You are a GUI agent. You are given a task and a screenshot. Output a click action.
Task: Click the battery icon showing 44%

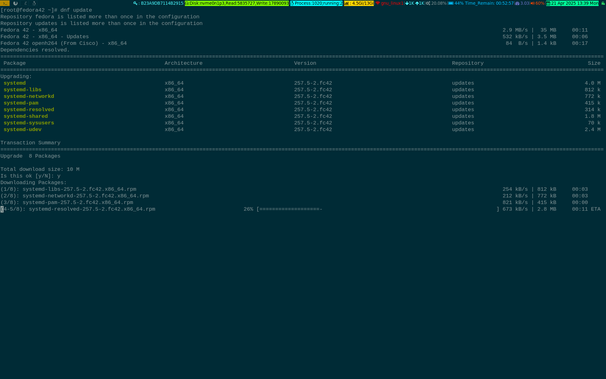(451, 3)
